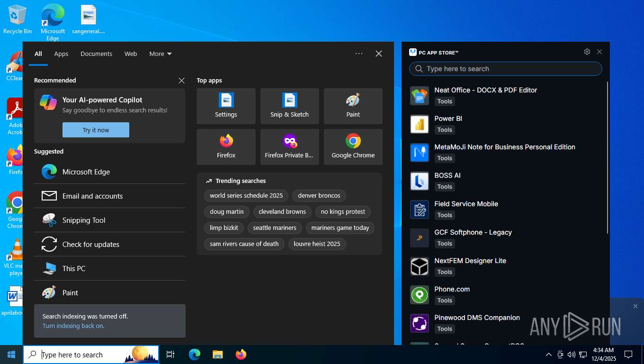Click PC App Store list scrollbar
Image resolution: width=644 pixels, height=364 pixels.
608,157
